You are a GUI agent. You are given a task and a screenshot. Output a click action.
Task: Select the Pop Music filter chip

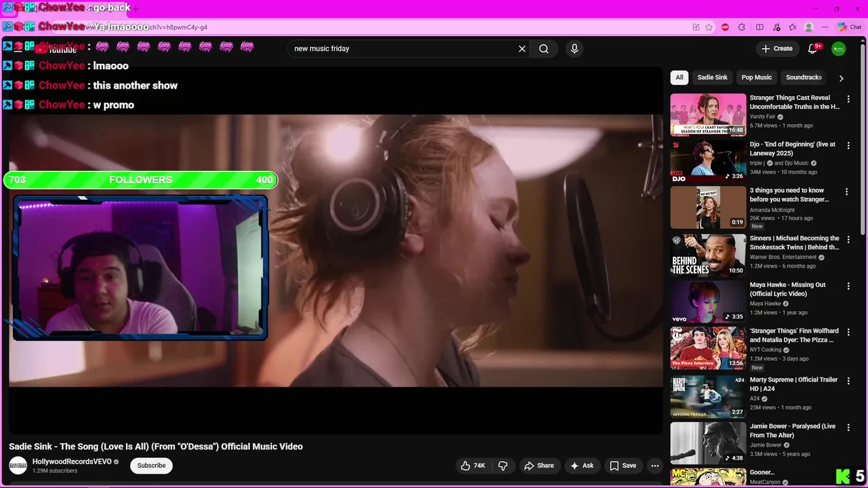pos(757,77)
